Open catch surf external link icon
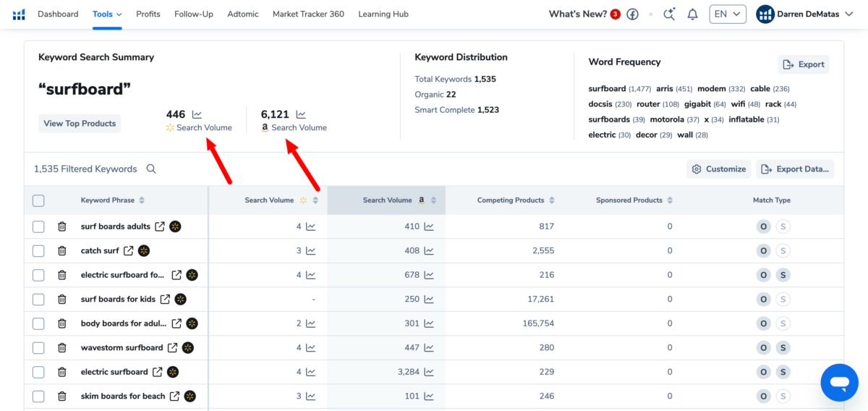 128,251
